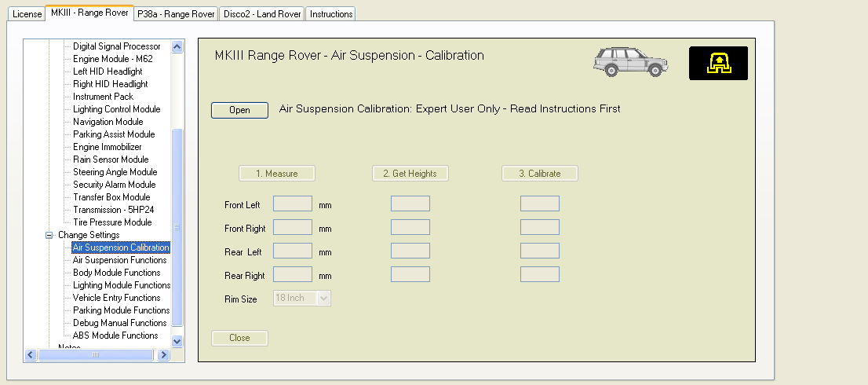Image resolution: width=868 pixels, height=385 pixels.
Task: Select Air Suspension Functions in tree
Action: pos(119,260)
